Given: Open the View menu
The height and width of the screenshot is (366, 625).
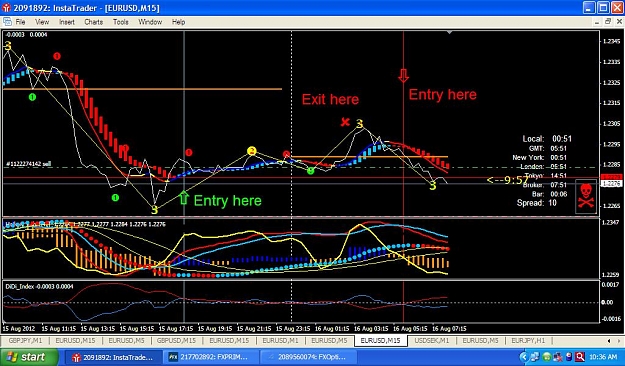Looking at the screenshot, I should coord(42,22).
